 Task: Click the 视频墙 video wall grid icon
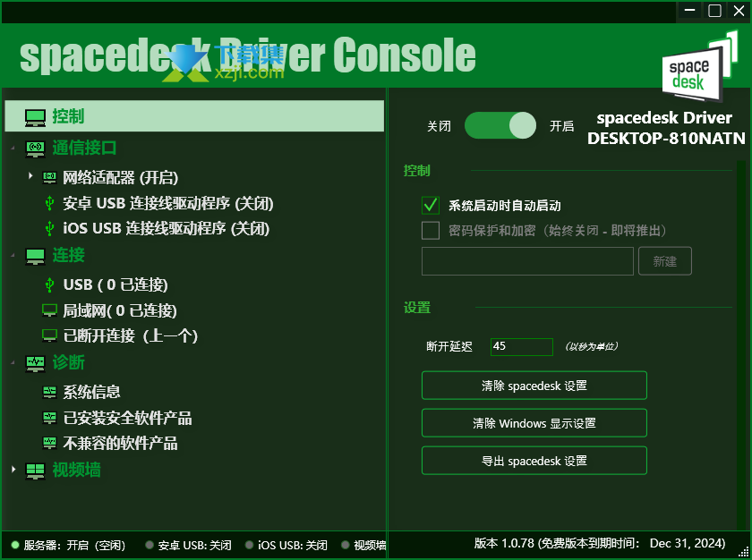(x=35, y=471)
